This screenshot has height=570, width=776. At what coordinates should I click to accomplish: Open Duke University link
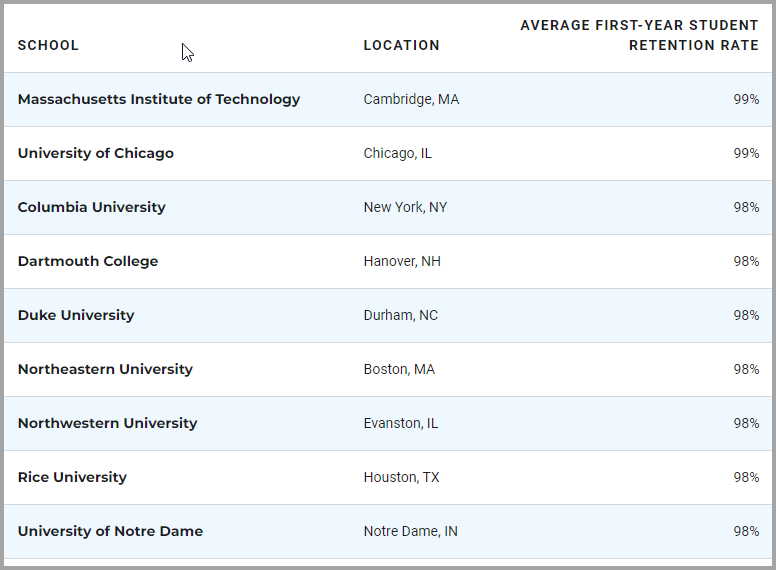(x=76, y=315)
